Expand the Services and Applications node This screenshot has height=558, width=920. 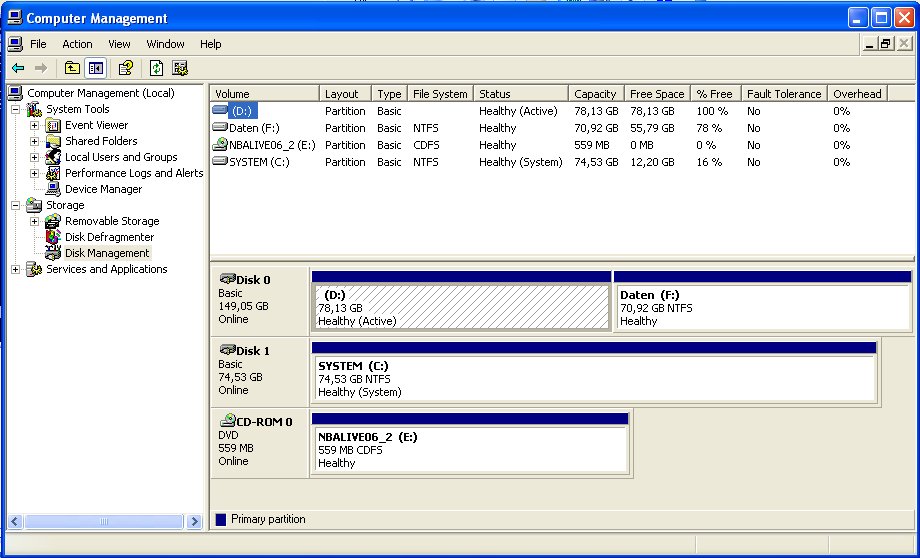pyautogui.click(x=16, y=269)
